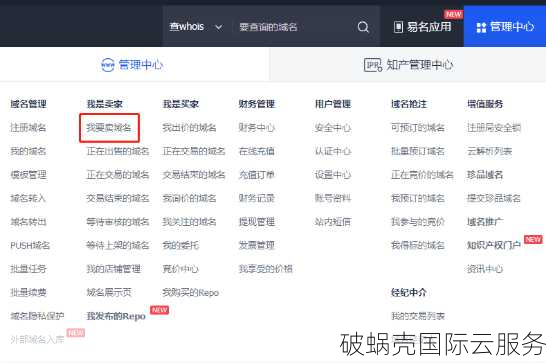Screen dimensions: 546x363
Task: View 我得标的域名
Action: click(418, 245)
